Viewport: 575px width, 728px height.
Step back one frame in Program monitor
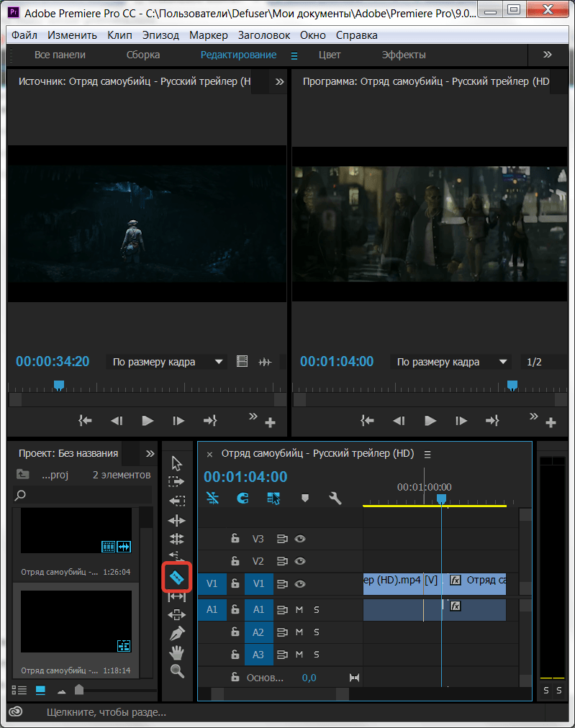(399, 421)
